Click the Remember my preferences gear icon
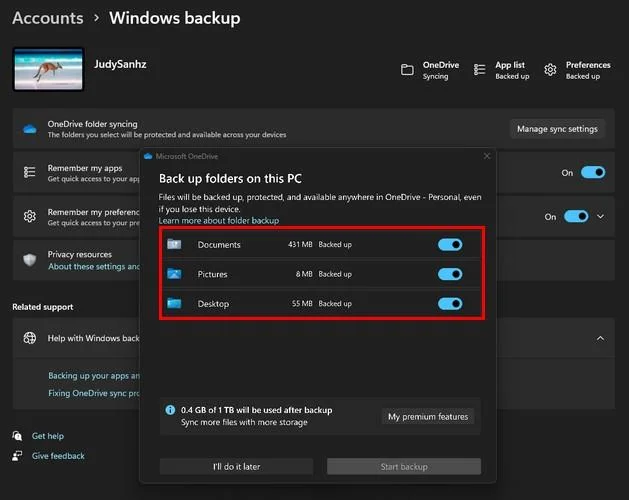629x500 pixels. (30, 216)
